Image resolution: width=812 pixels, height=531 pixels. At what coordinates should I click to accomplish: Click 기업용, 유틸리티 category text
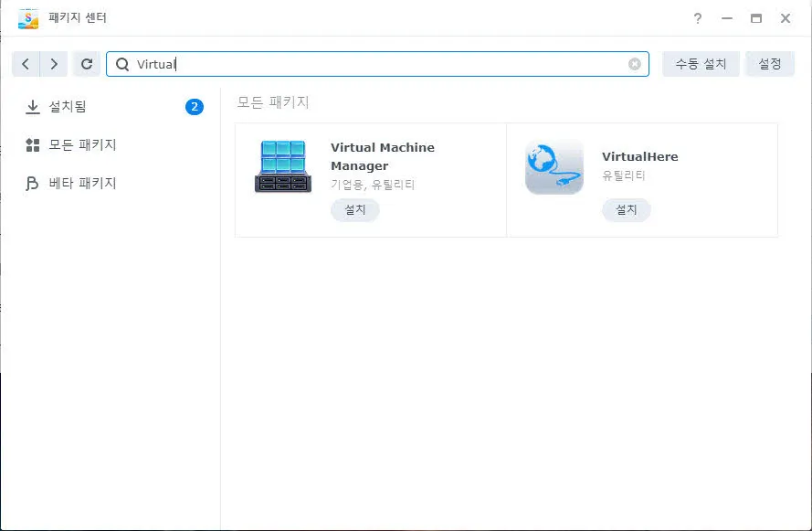tap(373, 185)
